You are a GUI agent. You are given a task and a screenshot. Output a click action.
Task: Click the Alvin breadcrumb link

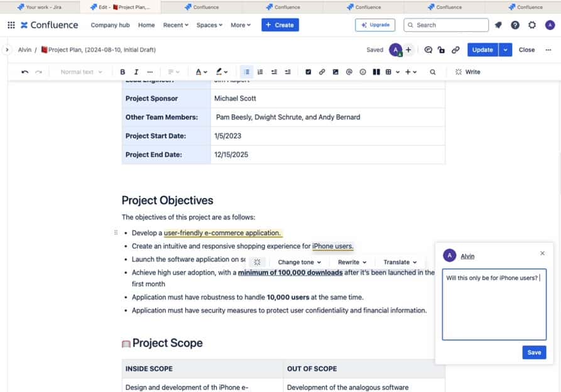click(x=25, y=50)
